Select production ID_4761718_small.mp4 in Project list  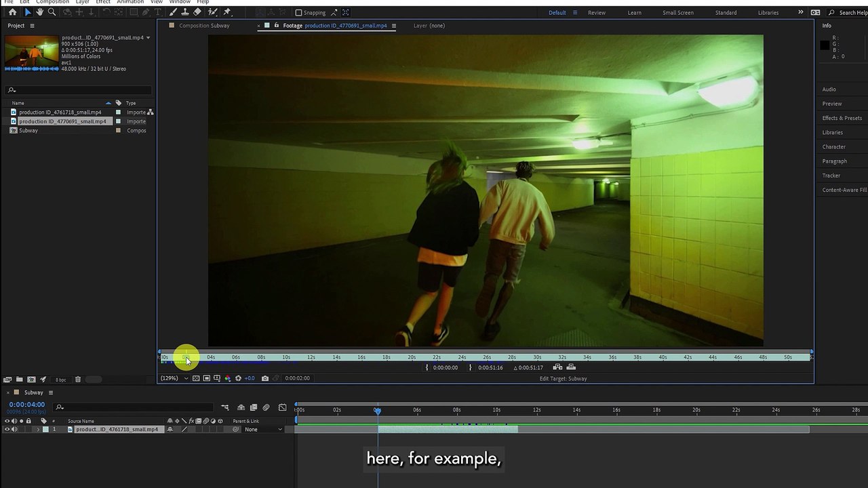tap(60, 113)
